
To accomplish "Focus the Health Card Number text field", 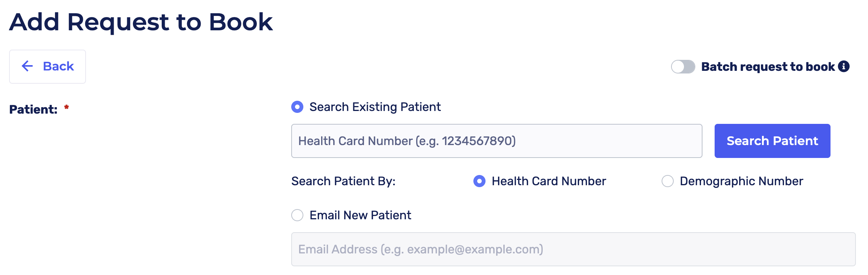I will (496, 141).
